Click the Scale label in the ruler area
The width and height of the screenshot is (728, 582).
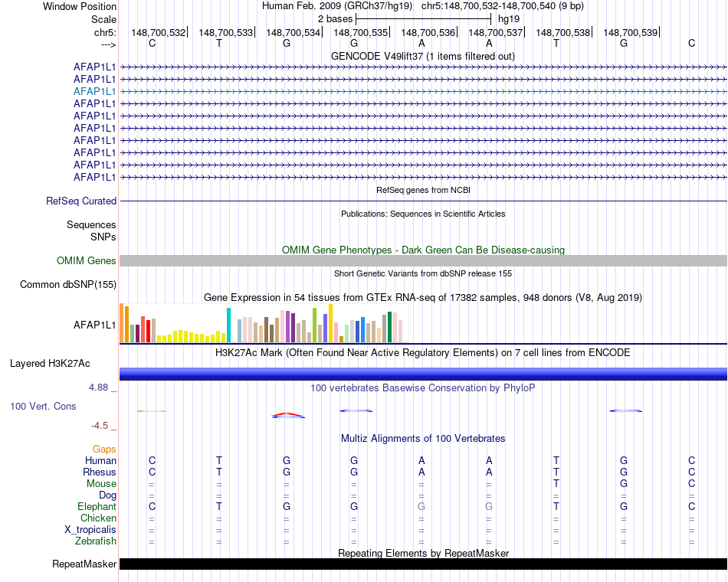click(103, 19)
